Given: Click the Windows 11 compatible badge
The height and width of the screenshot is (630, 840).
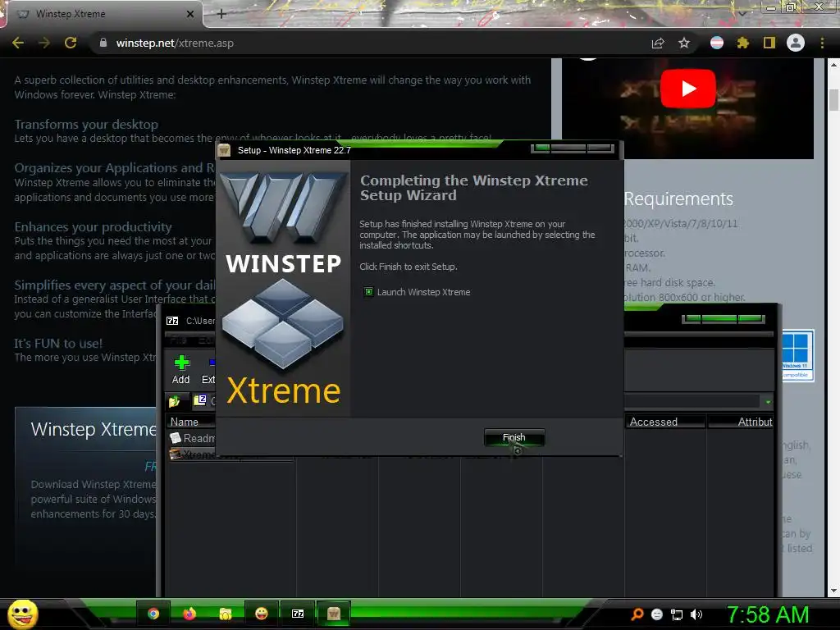Looking at the screenshot, I should (x=797, y=356).
